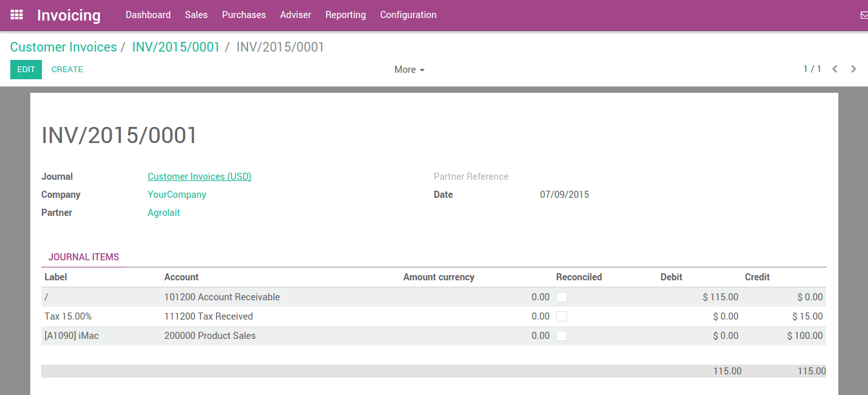This screenshot has height=395, width=868.
Task: Open the Sales menu
Action: [x=196, y=15]
